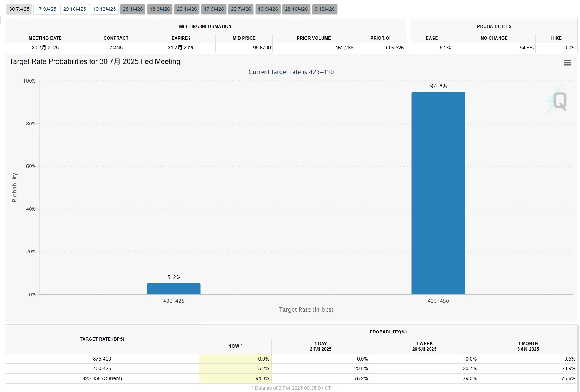Open the 16 9月26 meeting tab
The height and width of the screenshot is (392, 580).
[268, 9]
